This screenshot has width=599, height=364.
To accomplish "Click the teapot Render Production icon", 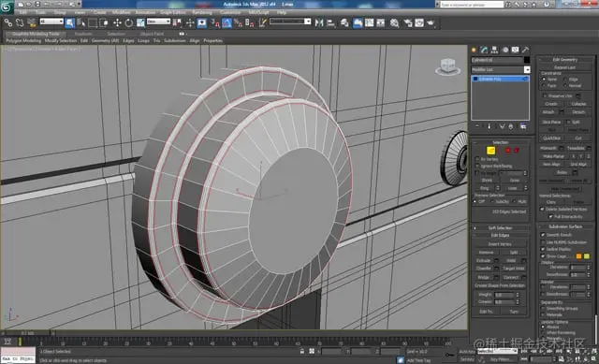I will 431,22.
